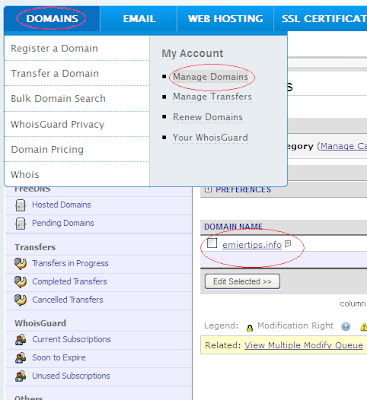
Task: Open the emiertips.info domain link
Action: point(252,245)
